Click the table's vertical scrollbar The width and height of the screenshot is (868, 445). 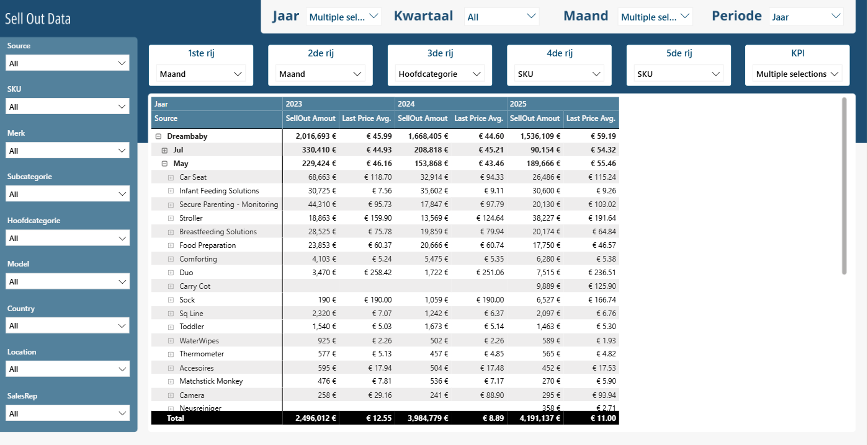844,185
